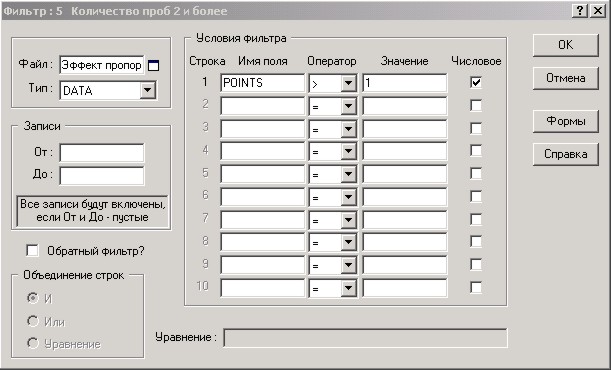Viewport: 611px width, 370px height.
Task: Uncheck the Числовое checkbox for row 1
Action: pyautogui.click(x=475, y=82)
